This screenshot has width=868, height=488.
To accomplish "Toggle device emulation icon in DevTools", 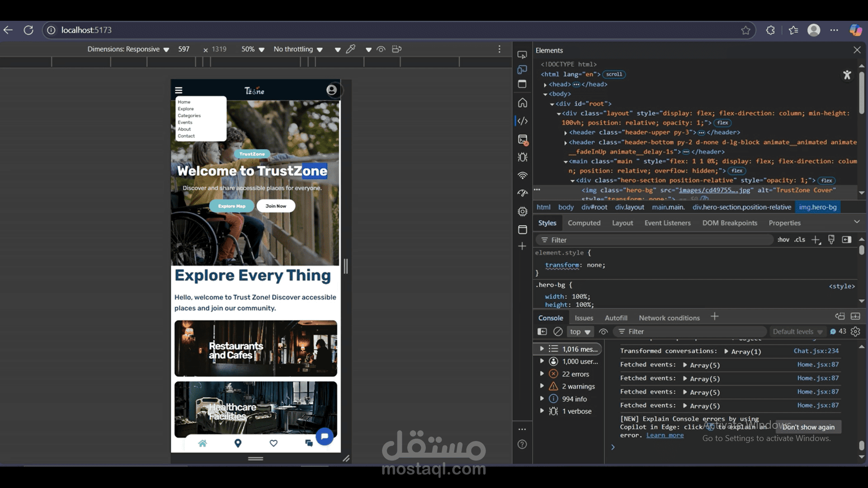I will 522,70.
